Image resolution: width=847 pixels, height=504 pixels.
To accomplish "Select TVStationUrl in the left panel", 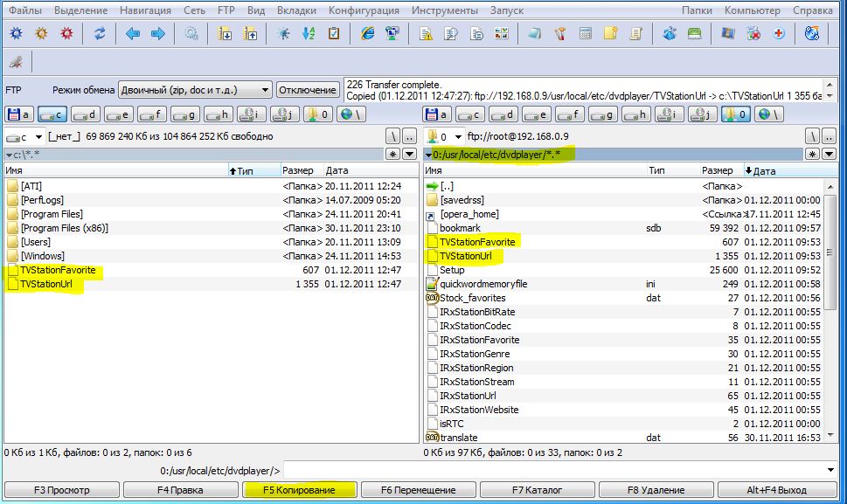I will [46, 284].
